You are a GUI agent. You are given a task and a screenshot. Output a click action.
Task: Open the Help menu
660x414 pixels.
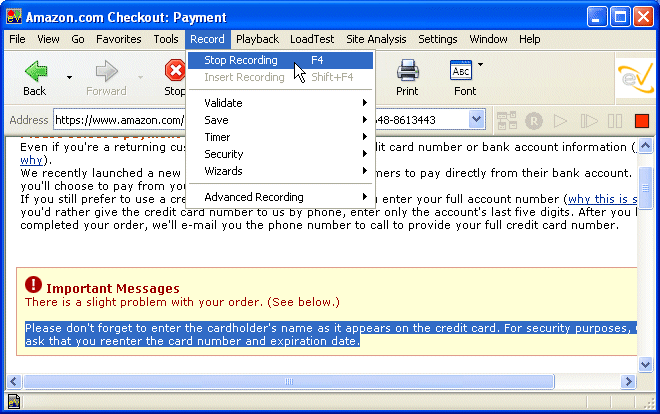point(530,39)
